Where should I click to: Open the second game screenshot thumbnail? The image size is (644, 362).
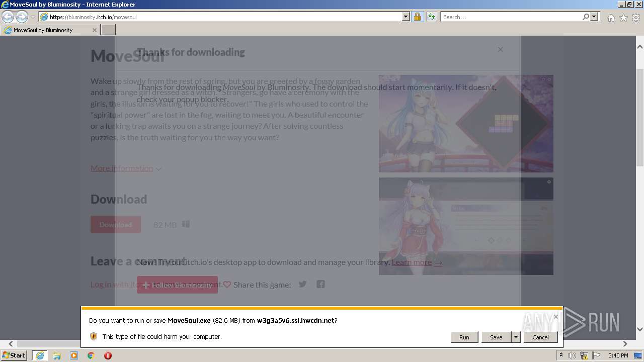[466, 226]
